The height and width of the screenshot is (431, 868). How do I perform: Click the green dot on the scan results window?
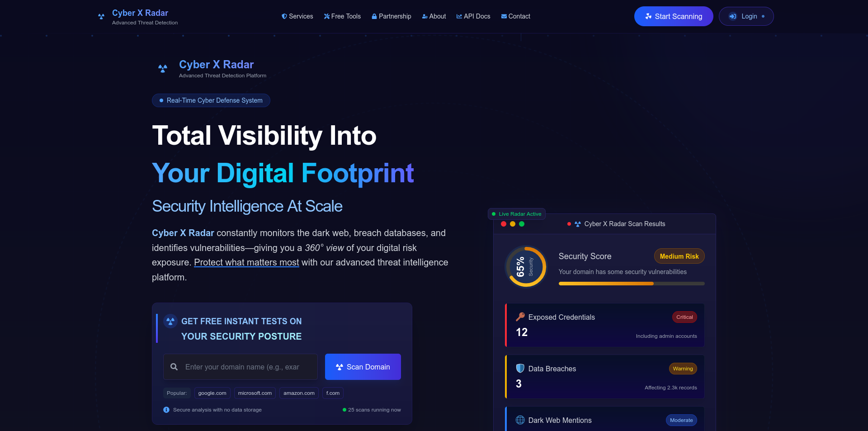pos(522,224)
